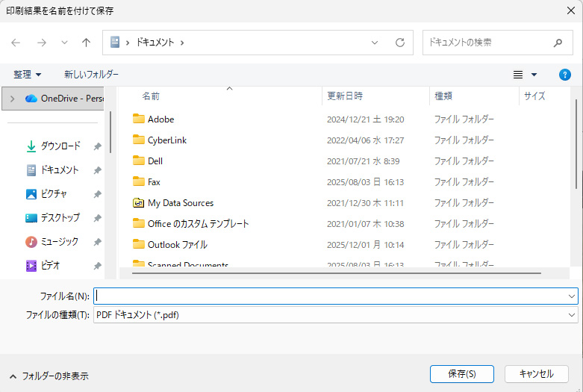Select the My Data Sources folder
Screen dimensions: 583x392
click(180, 203)
